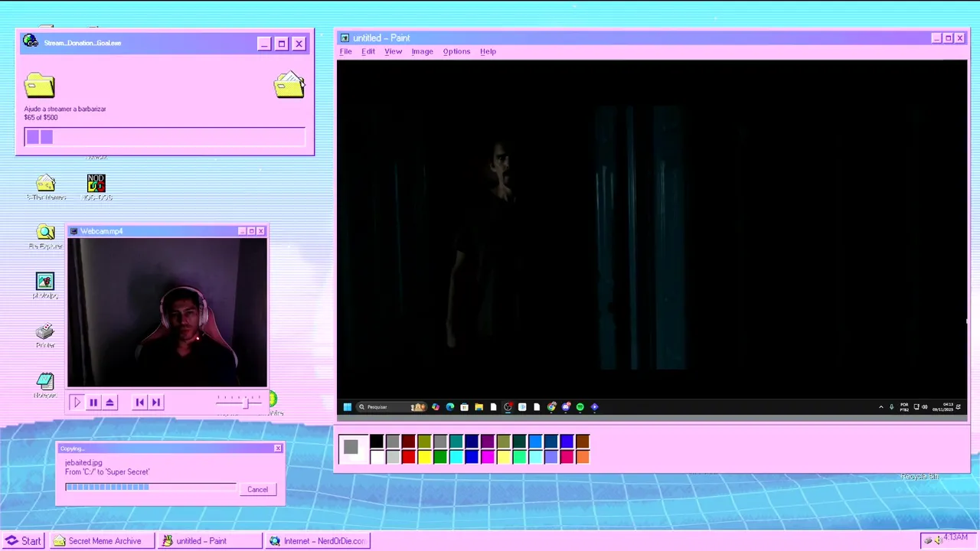980x551 pixels.
Task: Click the Pesquisar search box inside Paint canvas
Action: 391,407
